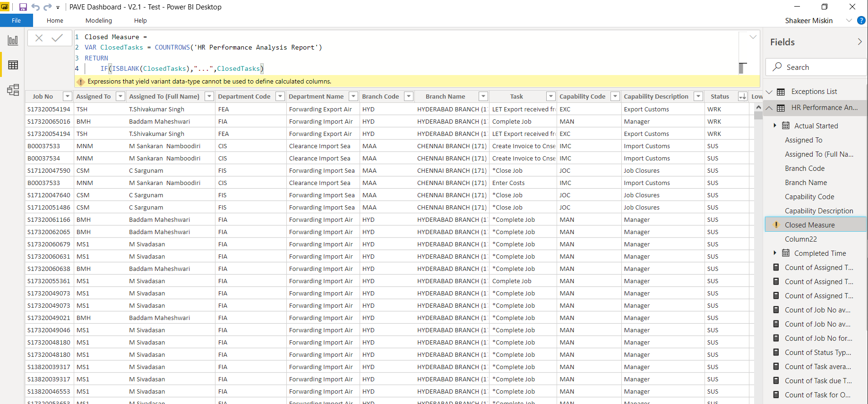
Task: Collapse the HR Performance An... table
Action: click(x=769, y=108)
